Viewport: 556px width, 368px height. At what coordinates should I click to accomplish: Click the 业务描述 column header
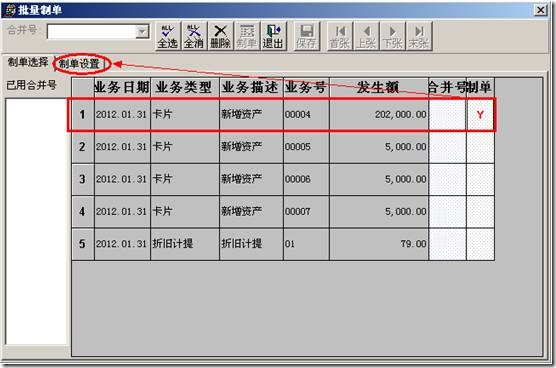[251, 87]
